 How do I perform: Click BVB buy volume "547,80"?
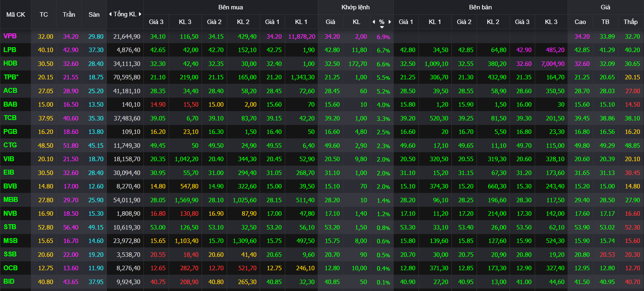[x=189, y=186]
